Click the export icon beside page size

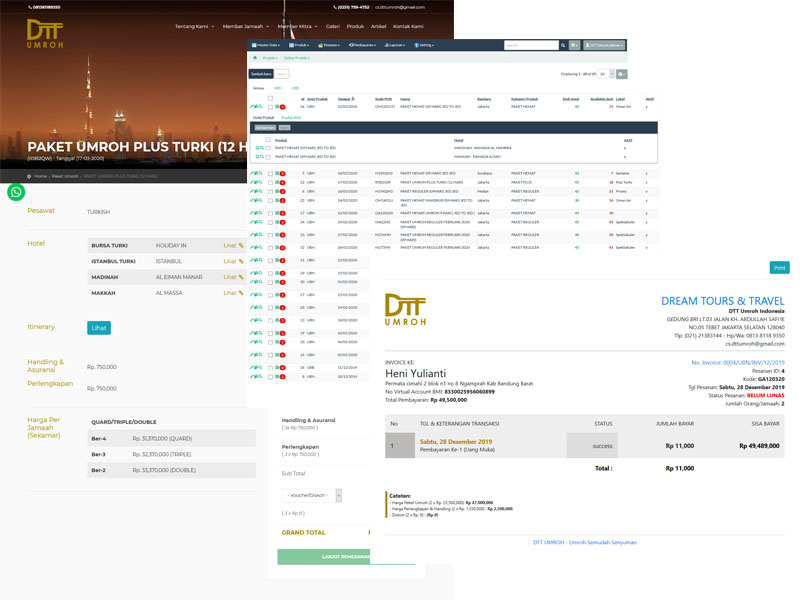point(622,74)
